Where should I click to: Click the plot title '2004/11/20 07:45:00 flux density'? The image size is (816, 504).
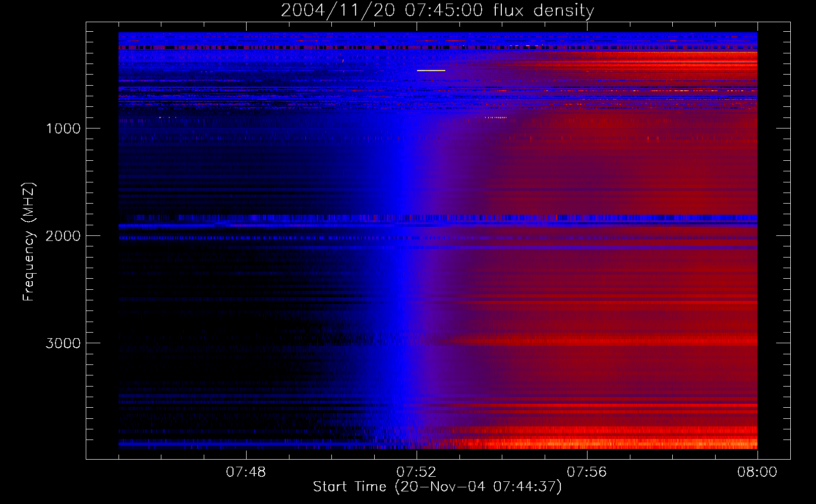tap(437, 11)
